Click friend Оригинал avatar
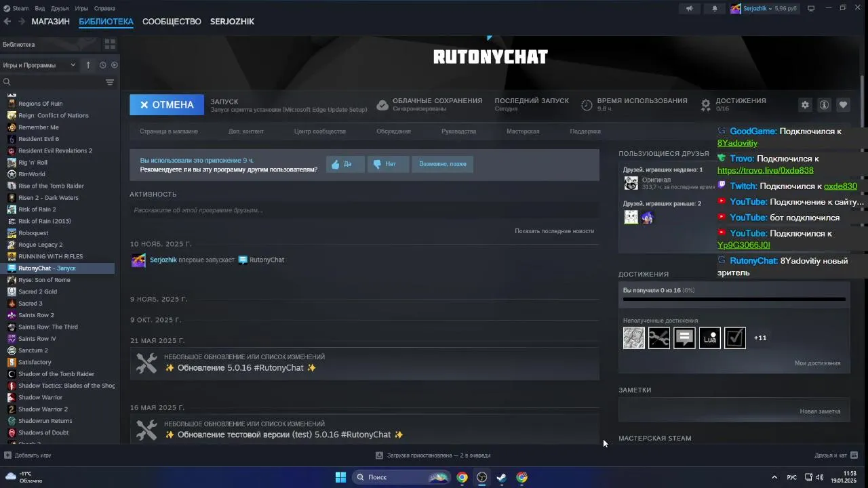The height and width of the screenshot is (488, 868). tap(631, 183)
